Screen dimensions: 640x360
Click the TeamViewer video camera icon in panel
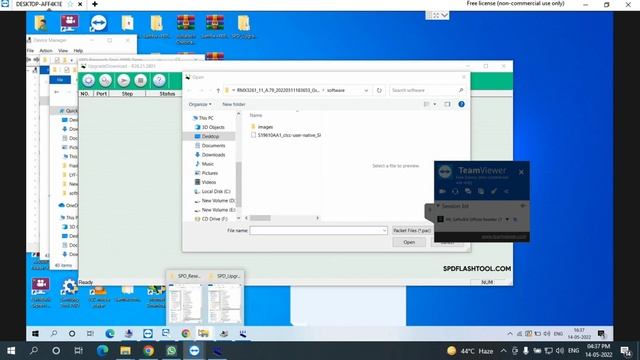click(442, 191)
